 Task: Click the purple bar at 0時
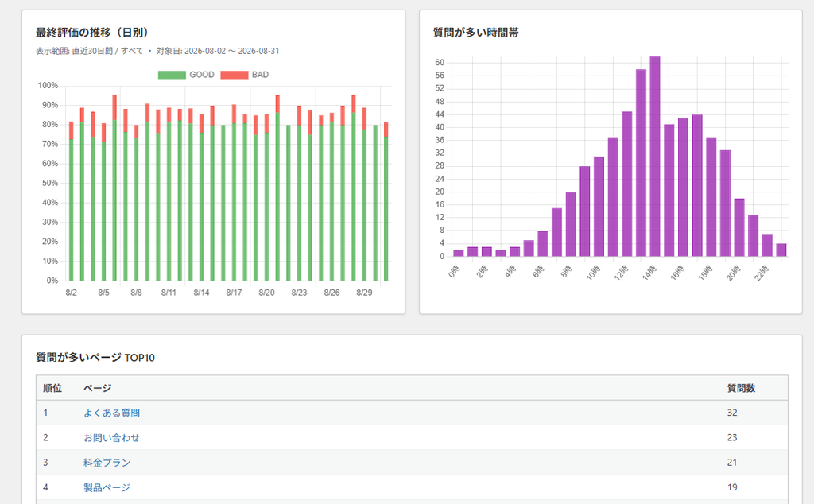click(x=459, y=254)
